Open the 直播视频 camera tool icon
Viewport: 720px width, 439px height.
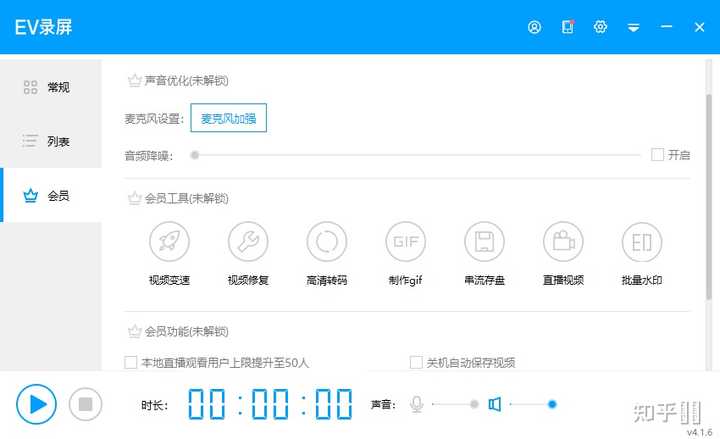[x=563, y=242]
